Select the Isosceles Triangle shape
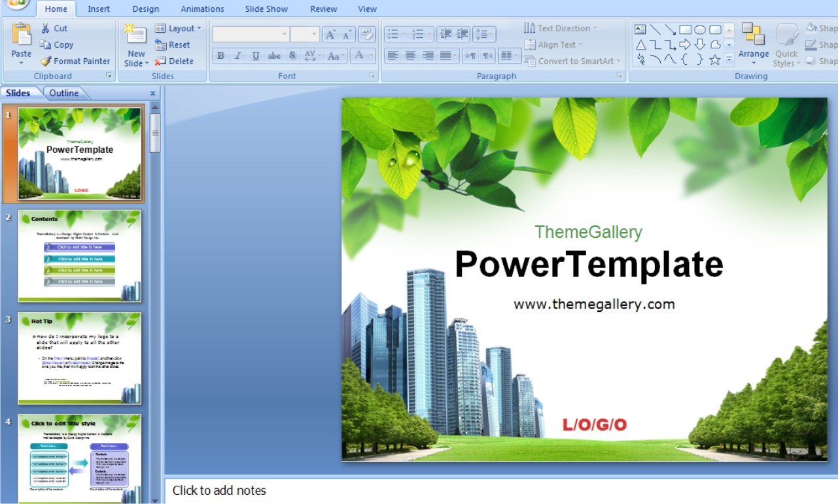The image size is (838, 504). (640, 44)
